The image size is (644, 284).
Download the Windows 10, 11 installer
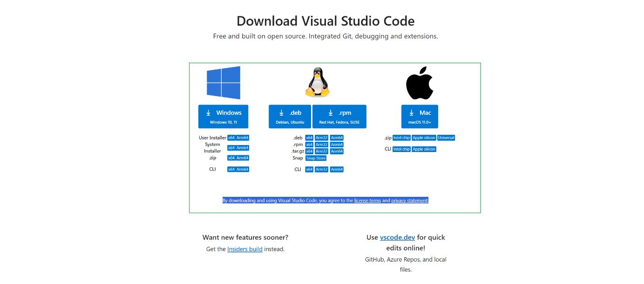(223, 117)
